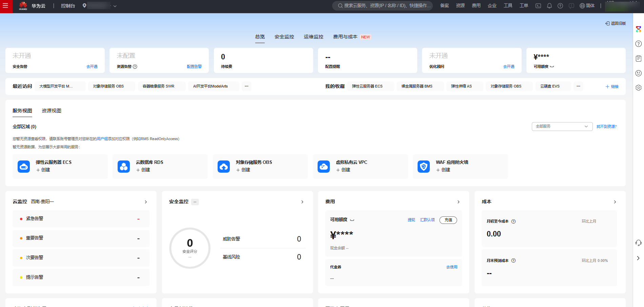Screen dimensions: 644x307
Task: Open the 企业 top menu
Action: point(492,6)
